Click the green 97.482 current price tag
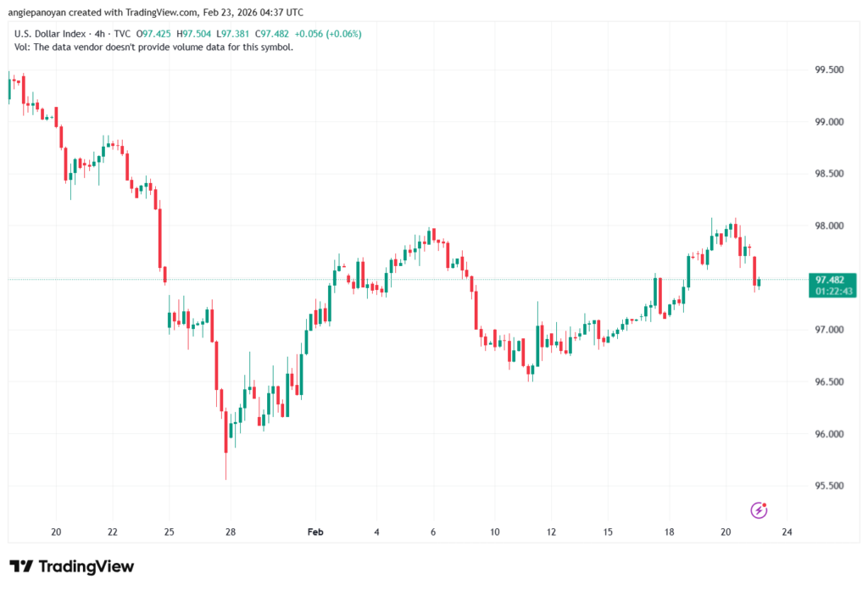868x590 pixels. click(x=832, y=279)
